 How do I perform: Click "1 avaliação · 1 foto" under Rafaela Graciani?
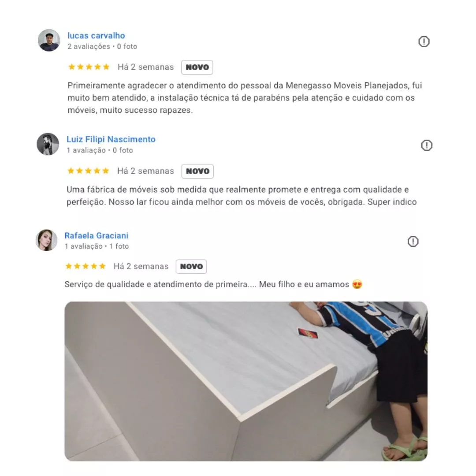[97, 246]
